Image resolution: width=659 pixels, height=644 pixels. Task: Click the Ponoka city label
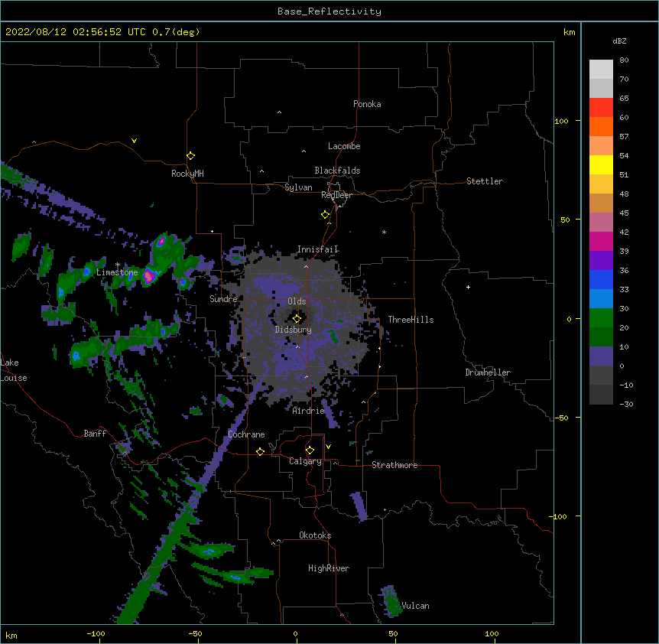click(367, 104)
